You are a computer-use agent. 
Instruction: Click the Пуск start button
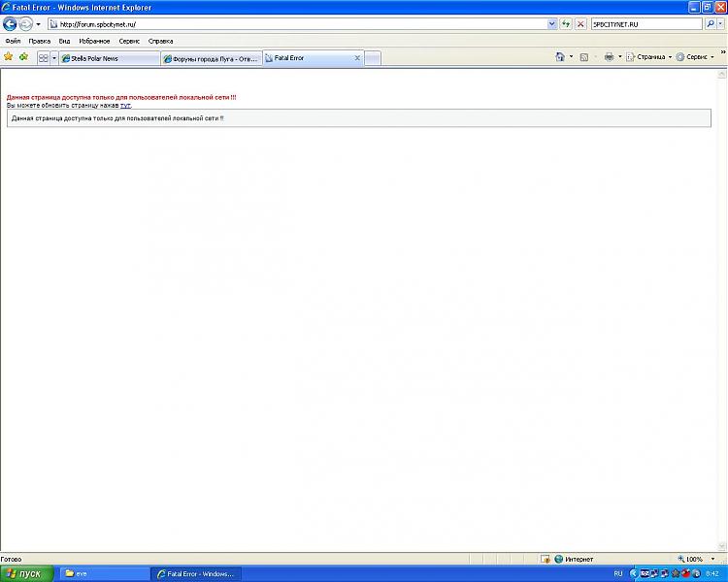26,574
